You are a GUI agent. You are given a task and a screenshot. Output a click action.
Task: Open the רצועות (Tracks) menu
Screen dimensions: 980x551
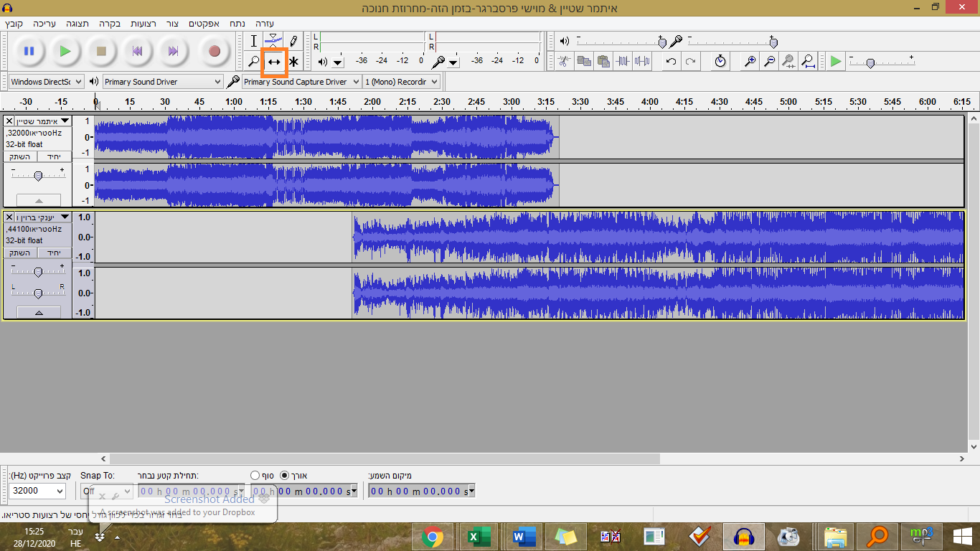[x=143, y=24]
